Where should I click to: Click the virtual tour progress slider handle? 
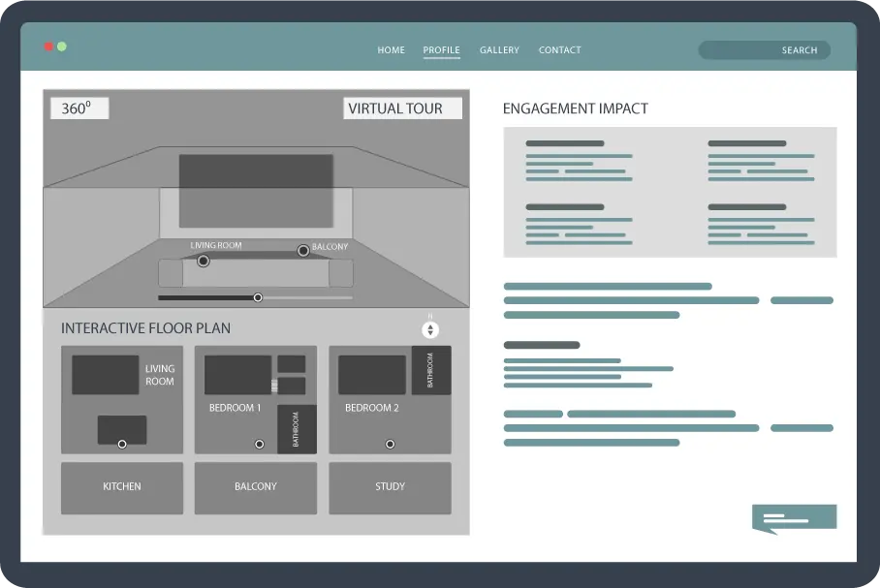pos(258,297)
